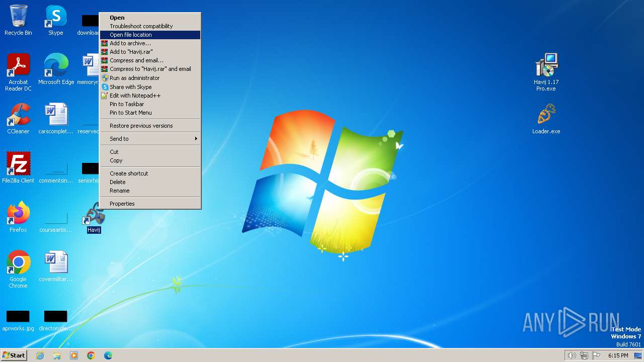
Task: Select the aprworks.jpg file icon
Action: (18, 320)
